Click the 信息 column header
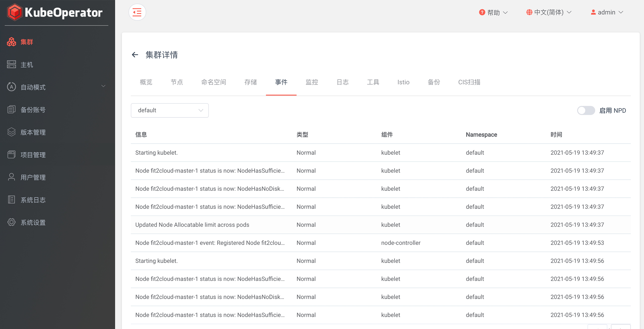This screenshot has width=644, height=329. 141,134
